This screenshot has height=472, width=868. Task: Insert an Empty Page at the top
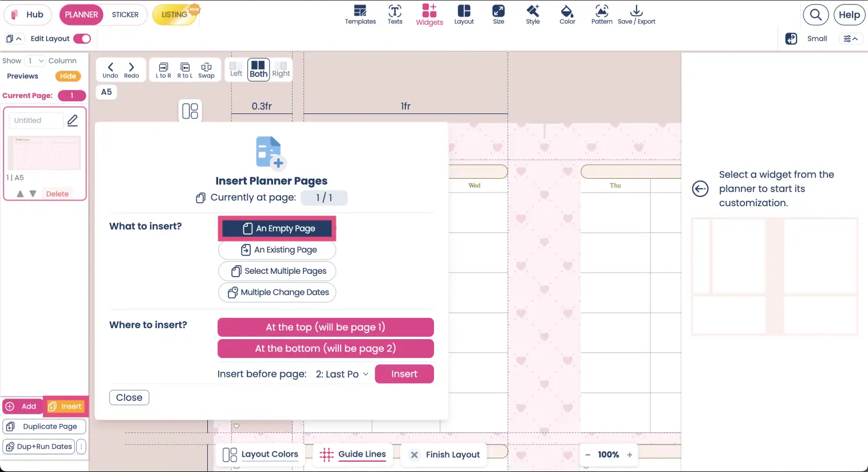point(325,327)
